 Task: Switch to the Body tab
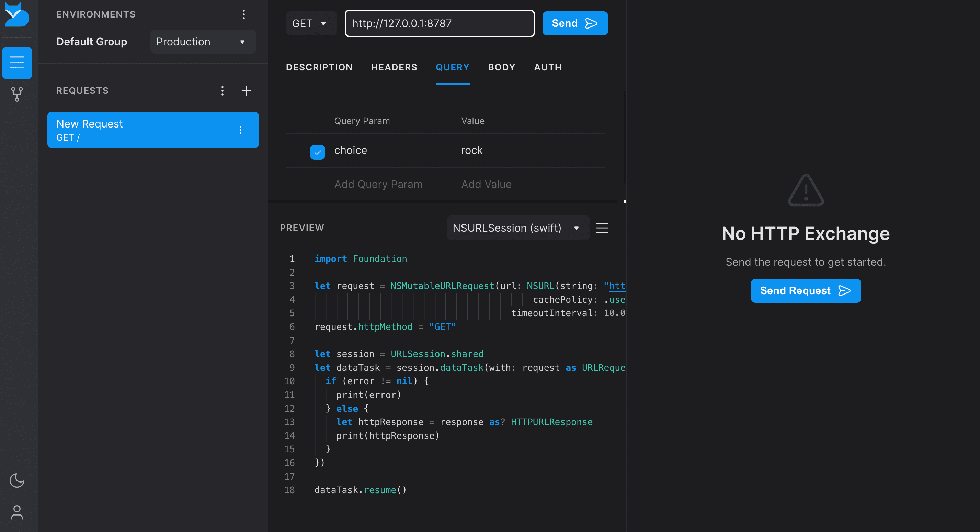coord(501,67)
